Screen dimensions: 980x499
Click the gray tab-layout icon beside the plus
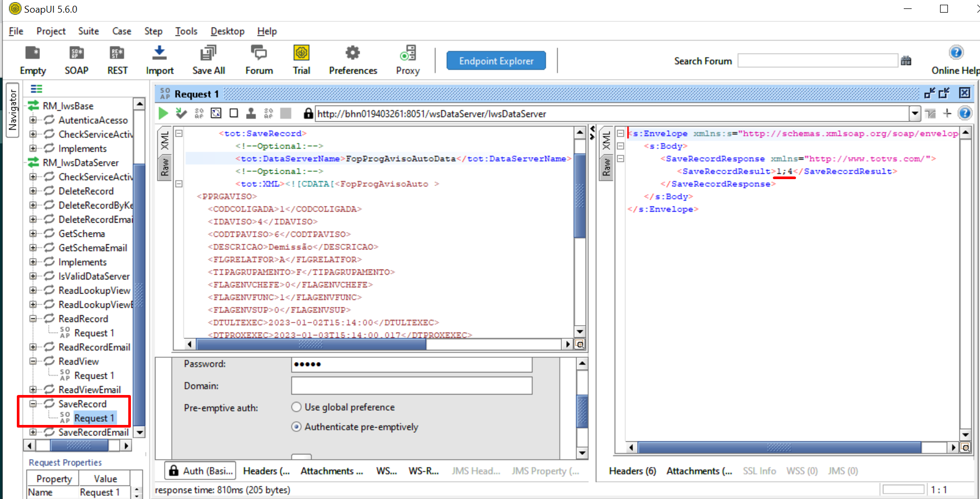pos(931,113)
